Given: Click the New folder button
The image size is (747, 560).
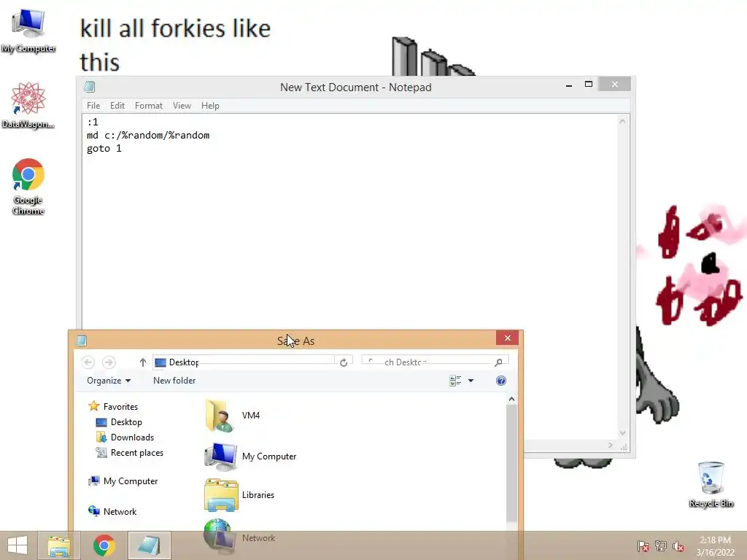Looking at the screenshot, I should tap(174, 381).
